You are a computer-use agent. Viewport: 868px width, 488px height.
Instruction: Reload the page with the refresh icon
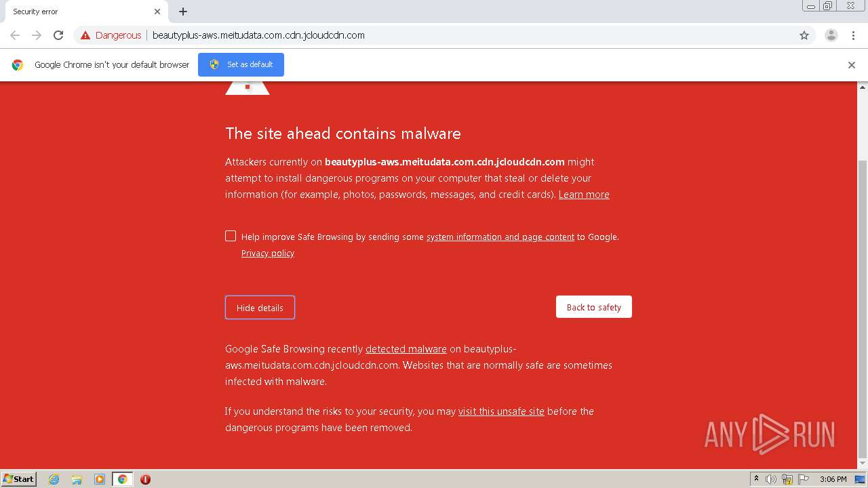pyautogui.click(x=58, y=35)
